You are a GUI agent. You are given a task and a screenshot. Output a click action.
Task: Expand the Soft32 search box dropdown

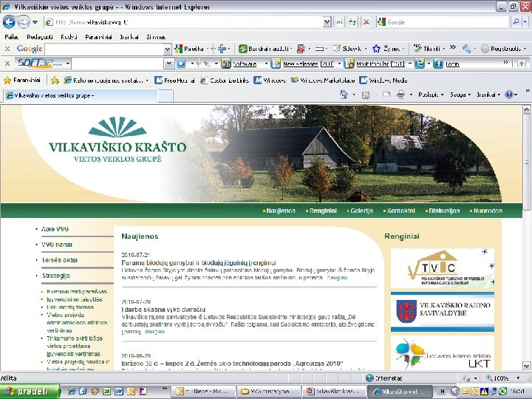pyautogui.click(x=168, y=64)
